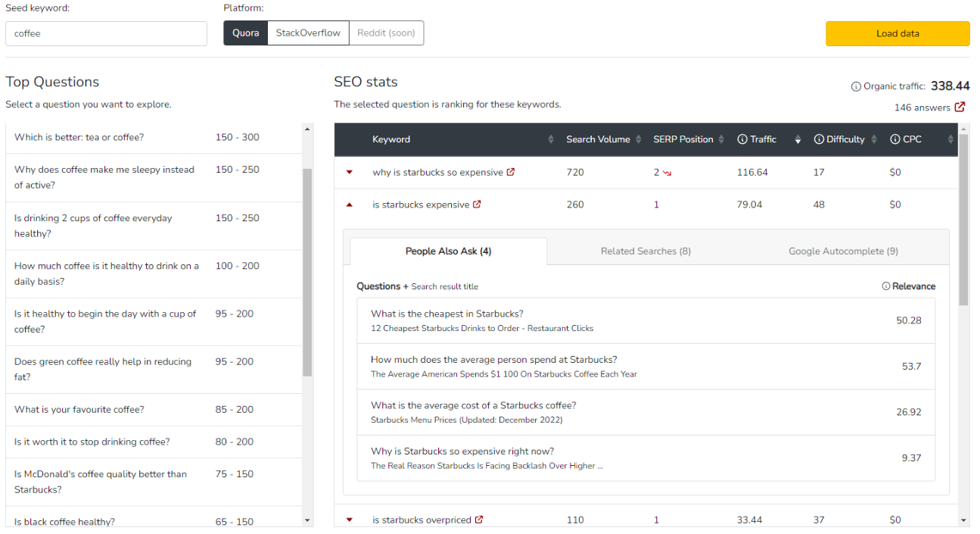This screenshot has height=534, width=980.
Task: Click the info icon beside Relevance
Action: [885, 286]
